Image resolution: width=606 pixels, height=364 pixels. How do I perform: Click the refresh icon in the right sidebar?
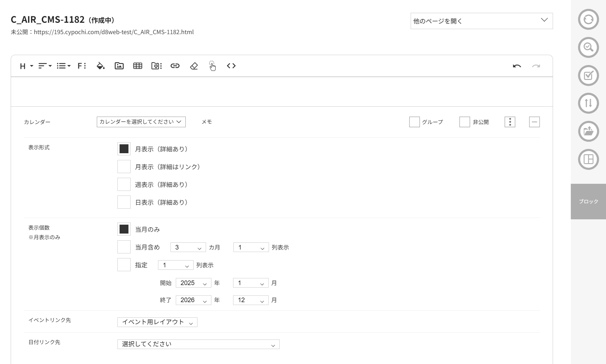point(588,20)
